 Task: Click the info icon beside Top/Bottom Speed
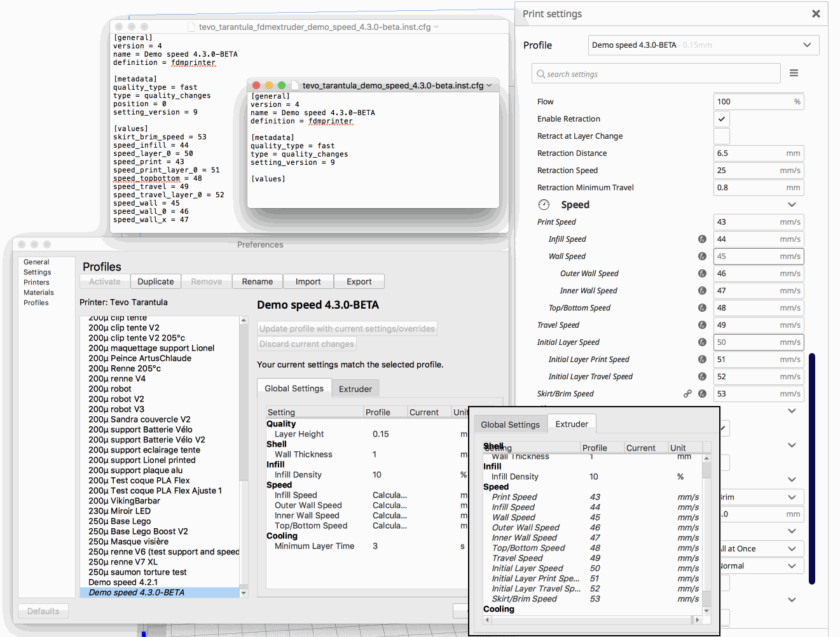click(702, 307)
